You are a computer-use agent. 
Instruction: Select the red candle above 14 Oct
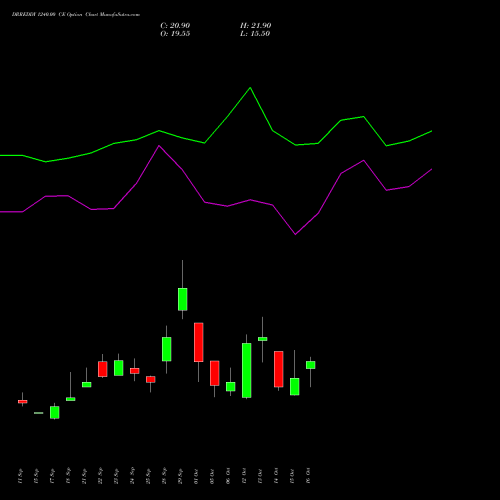coord(279,369)
